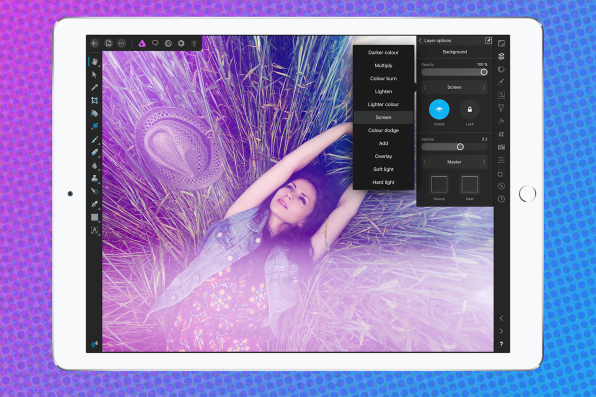Choose the Move arrow tool
Screen dimensions: 596x397
94,75
